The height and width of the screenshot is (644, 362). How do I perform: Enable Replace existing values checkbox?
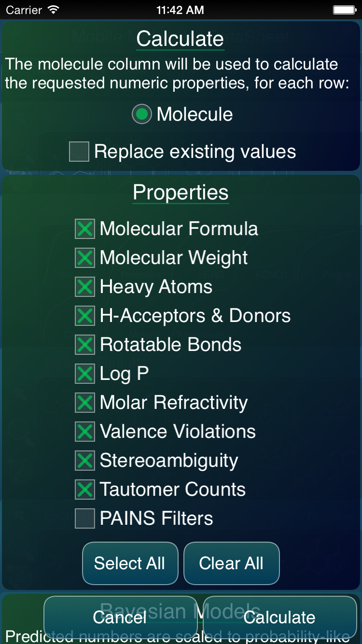[x=79, y=152]
